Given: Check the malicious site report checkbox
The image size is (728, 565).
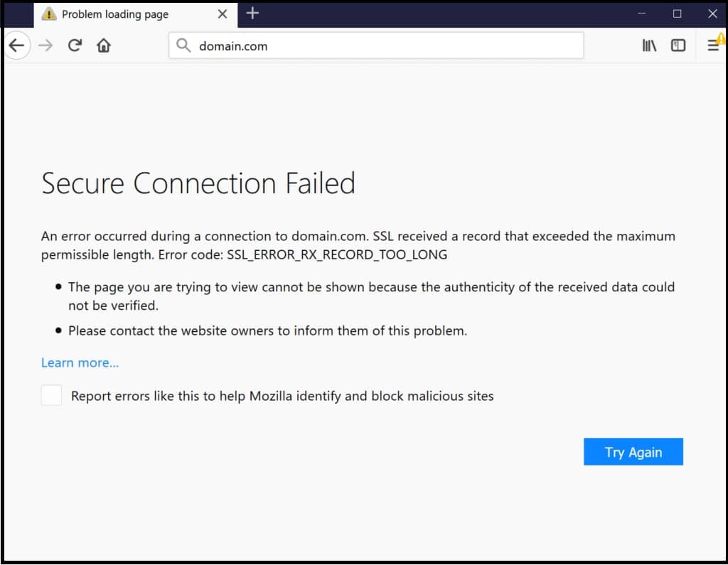Looking at the screenshot, I should click(51, 394).
